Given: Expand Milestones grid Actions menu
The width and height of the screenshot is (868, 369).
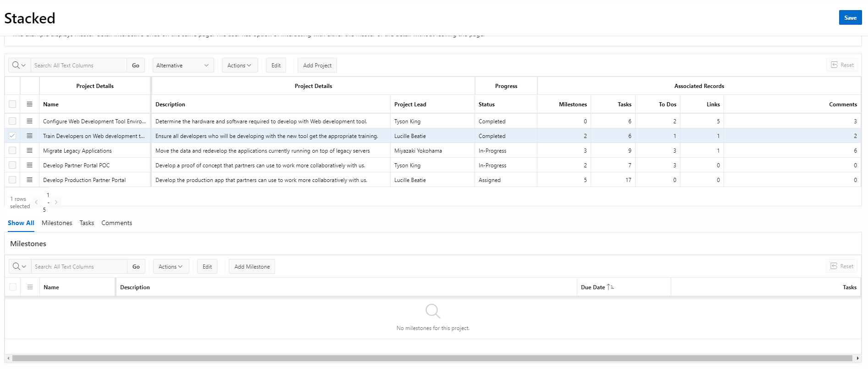Looking at the screenshot, I should (x=171, y=266).
